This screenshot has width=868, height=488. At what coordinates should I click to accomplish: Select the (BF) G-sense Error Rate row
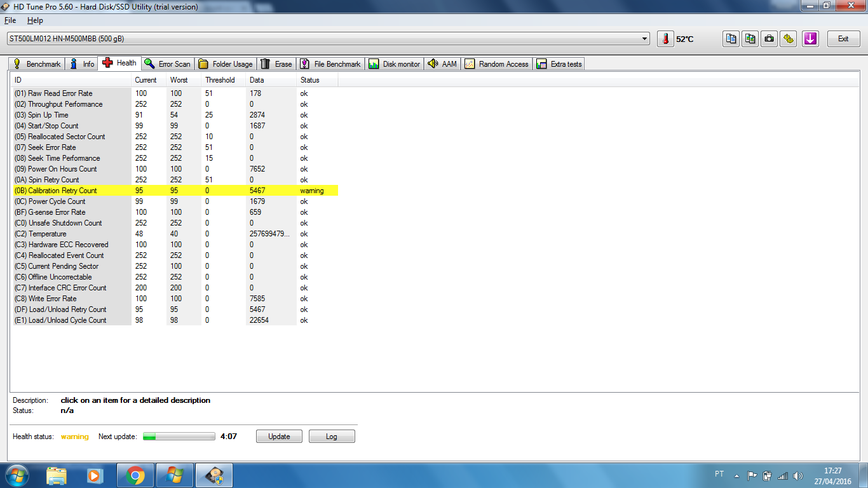tap(174, 212)
